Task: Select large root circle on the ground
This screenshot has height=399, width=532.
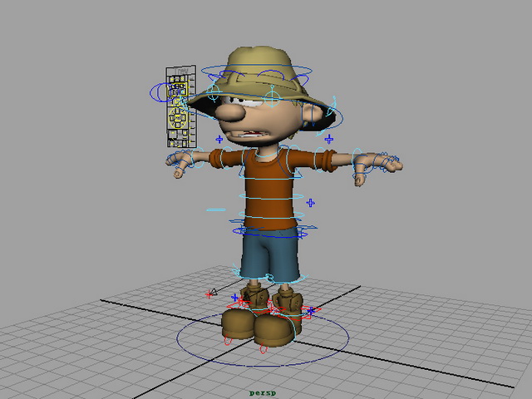Action: [x=263, y=338]
